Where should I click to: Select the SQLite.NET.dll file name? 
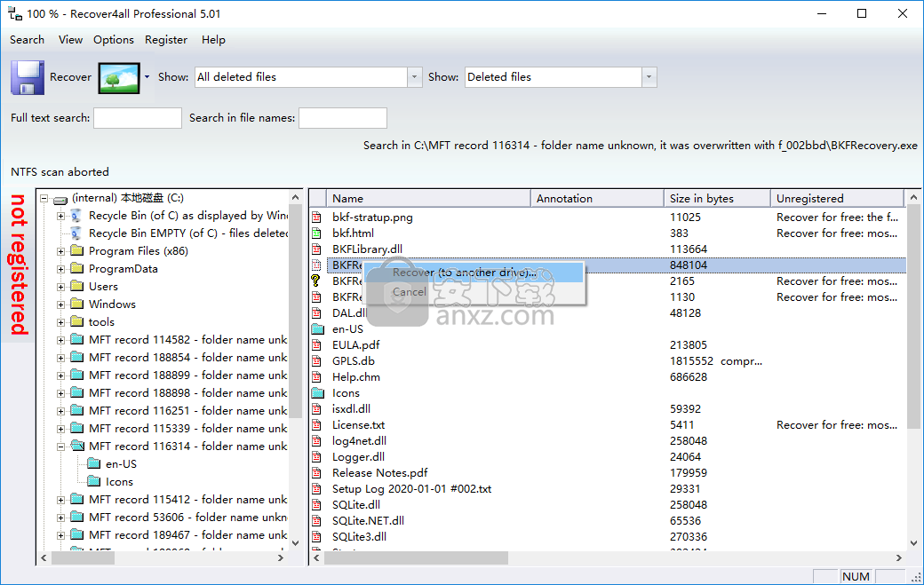[368, 521]
